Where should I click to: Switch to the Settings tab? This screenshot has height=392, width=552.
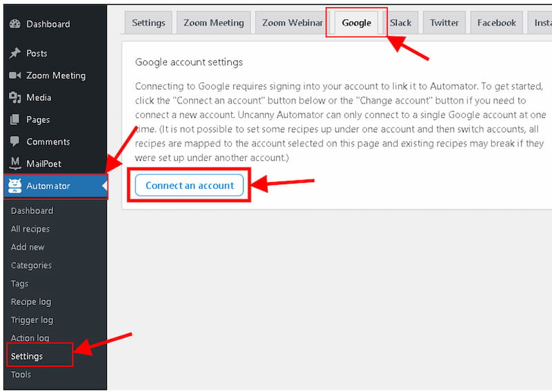pos(148,23)
